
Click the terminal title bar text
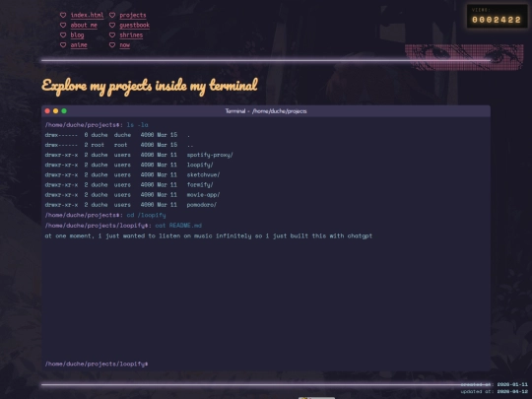pos(266,111)
